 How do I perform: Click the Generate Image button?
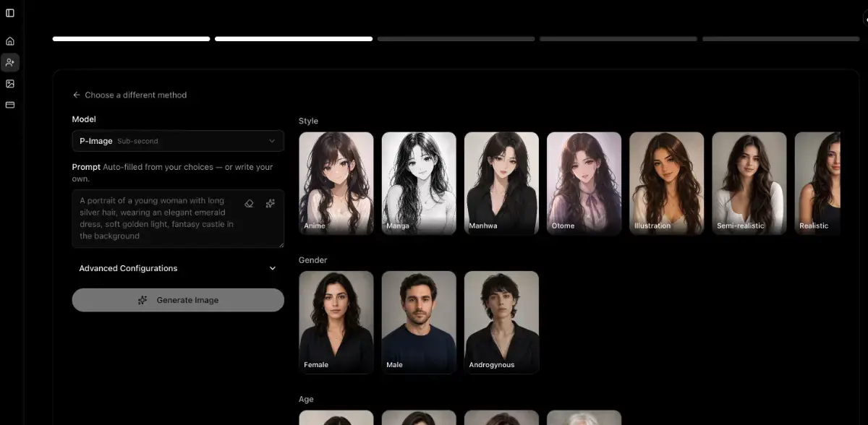tap(178, 300)
